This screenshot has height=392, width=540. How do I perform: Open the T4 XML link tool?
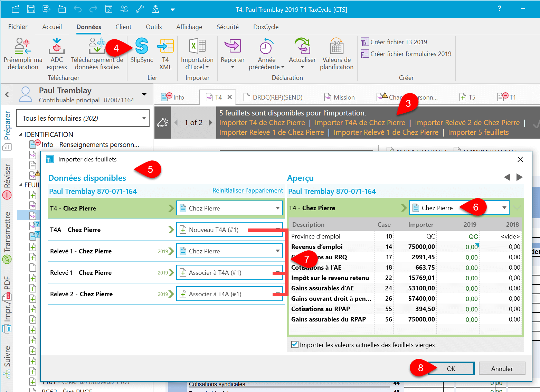tap(165, 47)
